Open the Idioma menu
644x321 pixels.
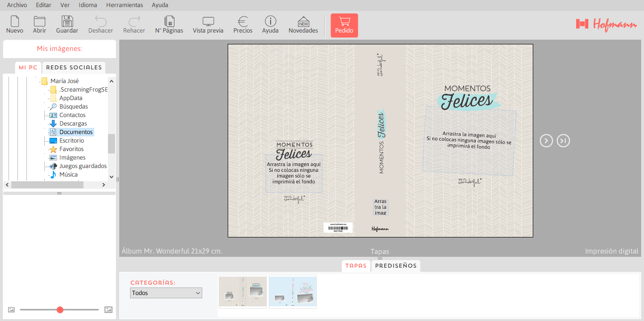[x=88, y=5]
